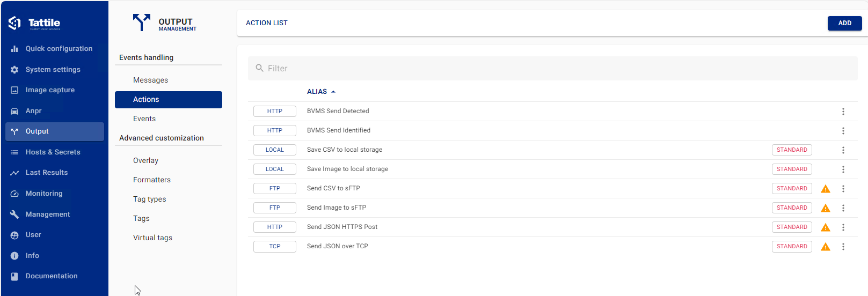Click the Documentation book icon
Viewport: 868px width, 296px height.
[x=14, y=276]
